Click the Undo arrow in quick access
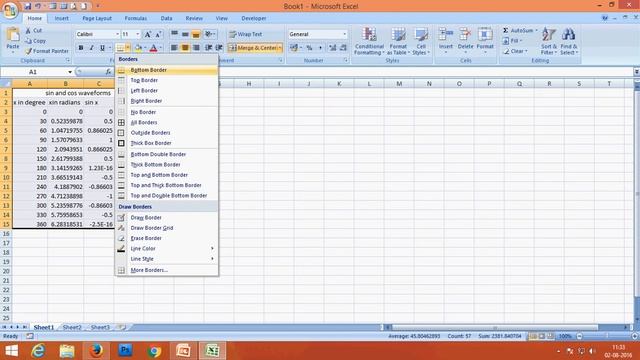 [x=38, y=6]
